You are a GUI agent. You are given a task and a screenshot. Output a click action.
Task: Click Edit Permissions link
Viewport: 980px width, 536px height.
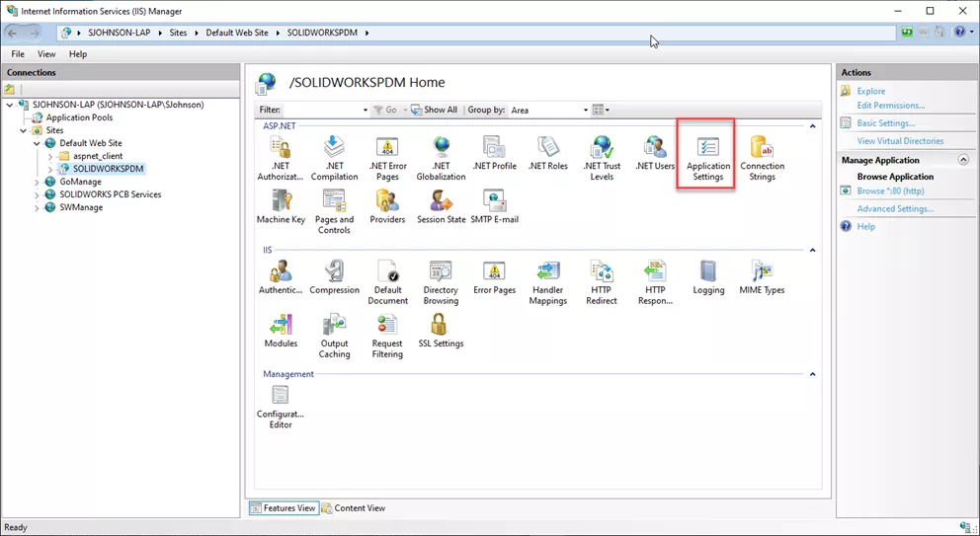tap(891, 106)
